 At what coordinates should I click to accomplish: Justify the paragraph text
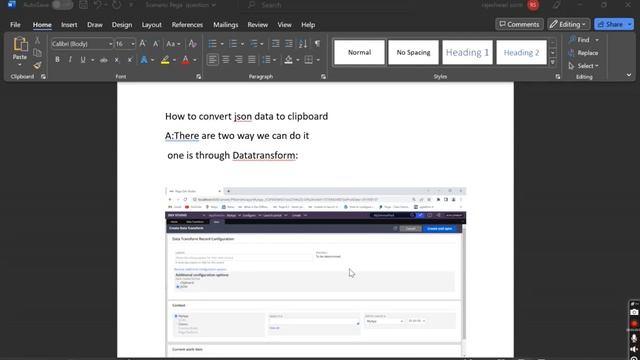(251, 60)
